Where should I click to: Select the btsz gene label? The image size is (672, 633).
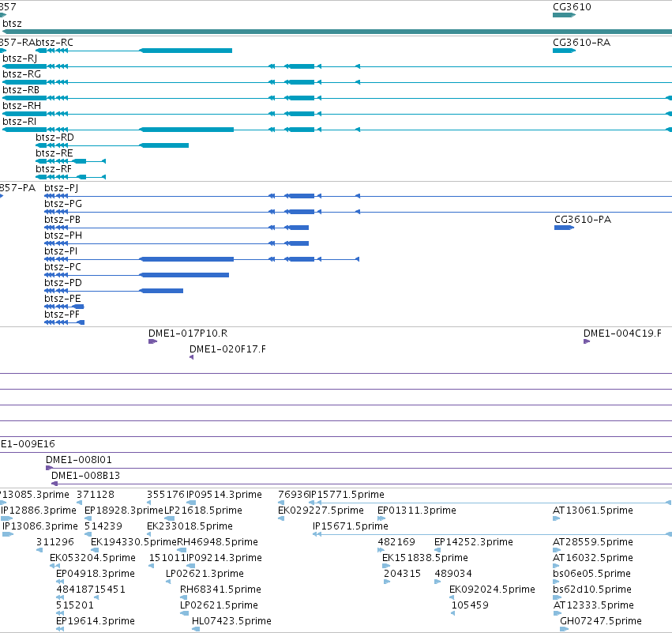[x=12, y=24]
